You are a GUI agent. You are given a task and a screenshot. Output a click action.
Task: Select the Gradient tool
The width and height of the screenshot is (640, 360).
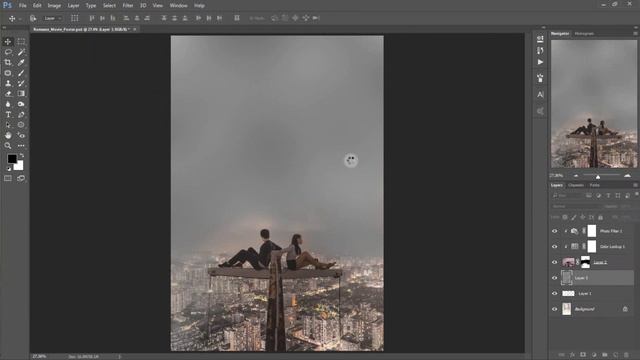[x=21, y=94]
